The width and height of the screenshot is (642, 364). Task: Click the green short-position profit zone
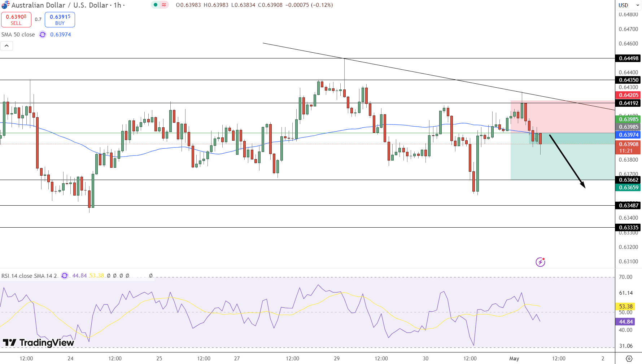tap(563, 157)
